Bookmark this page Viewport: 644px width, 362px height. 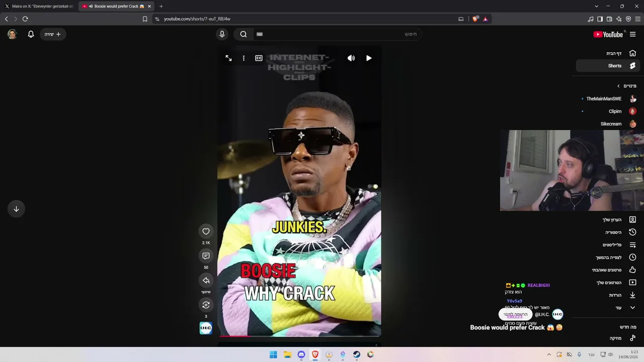coord(145,19)
